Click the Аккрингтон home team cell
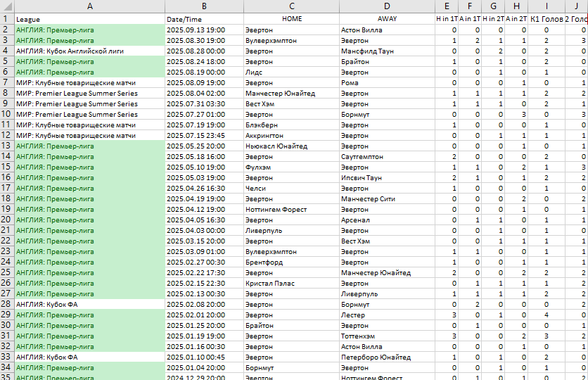This screenshot has height=380, width=588. coord(291,135)
